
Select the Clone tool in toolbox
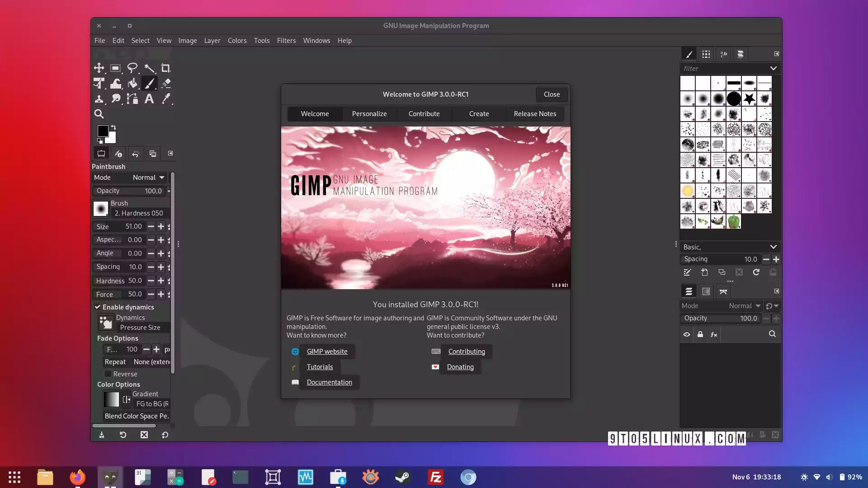tap(100, 99)
